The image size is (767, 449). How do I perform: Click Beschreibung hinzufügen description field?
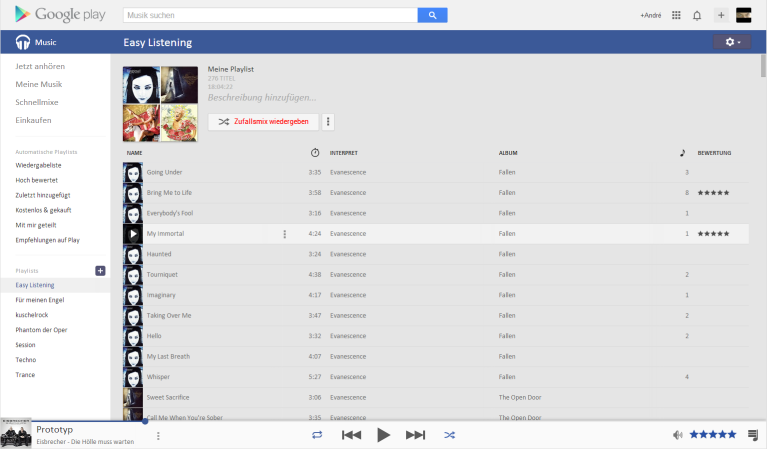coord(262,98)
